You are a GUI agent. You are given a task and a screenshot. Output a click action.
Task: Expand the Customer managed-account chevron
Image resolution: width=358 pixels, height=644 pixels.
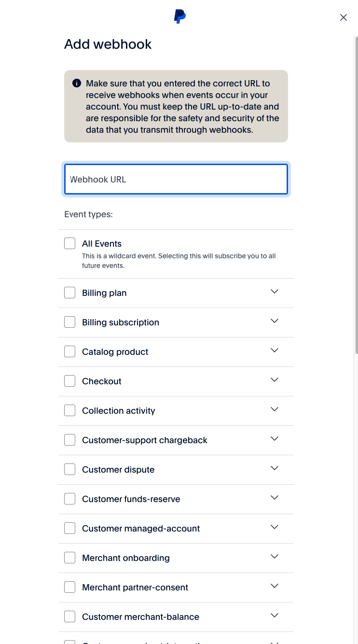click(x=275, y=527)
